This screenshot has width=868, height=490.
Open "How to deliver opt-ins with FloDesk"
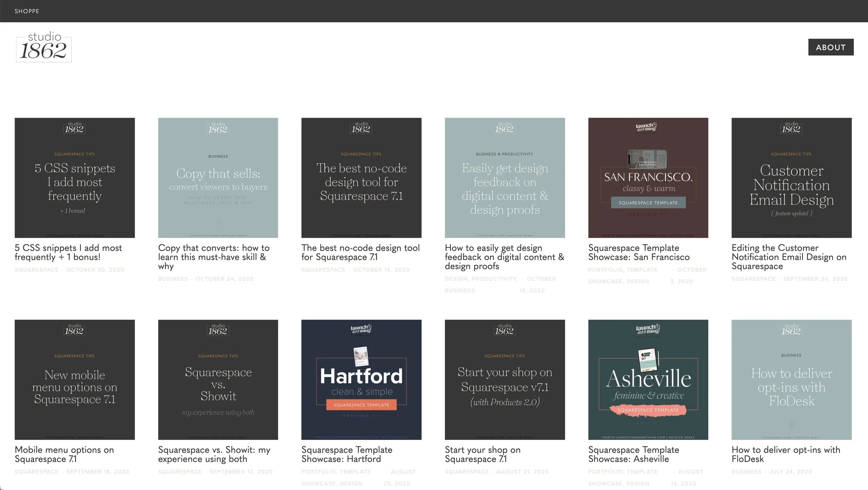tap(785, 454)
